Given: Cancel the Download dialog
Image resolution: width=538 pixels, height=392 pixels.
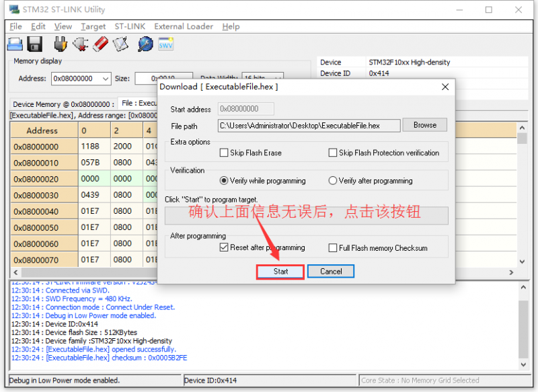Looking at the screenshot, I should point(330,271).
